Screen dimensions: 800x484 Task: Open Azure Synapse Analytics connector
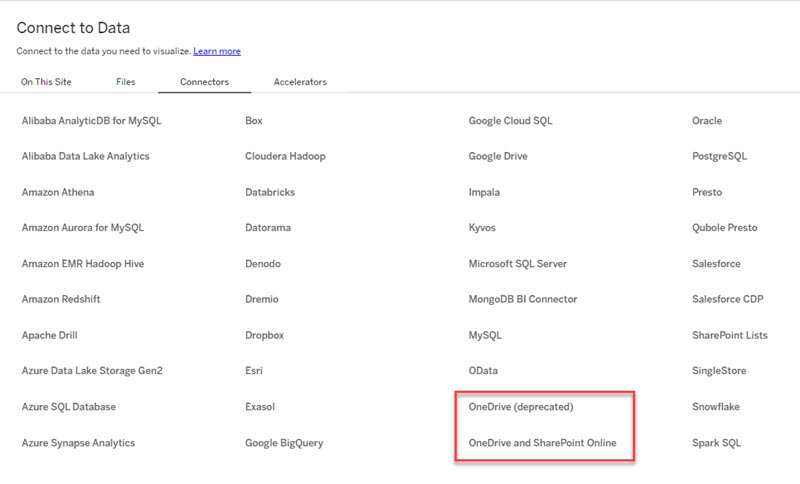tap(78, 443)
